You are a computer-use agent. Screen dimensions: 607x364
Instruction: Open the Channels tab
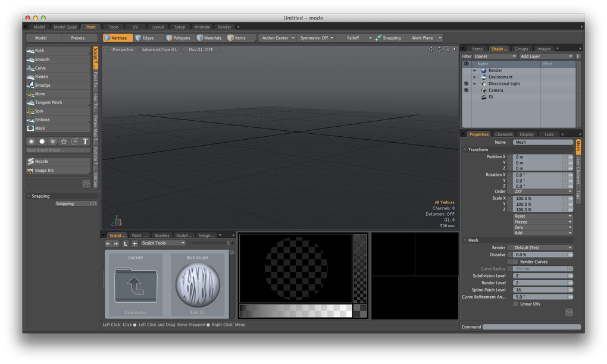[503, 134]
